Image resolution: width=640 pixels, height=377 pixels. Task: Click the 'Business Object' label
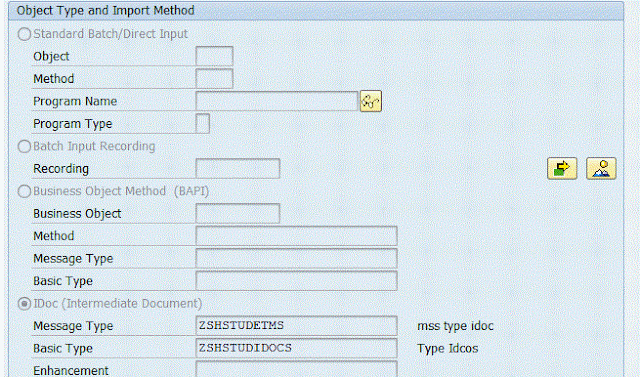pos(77,213)
